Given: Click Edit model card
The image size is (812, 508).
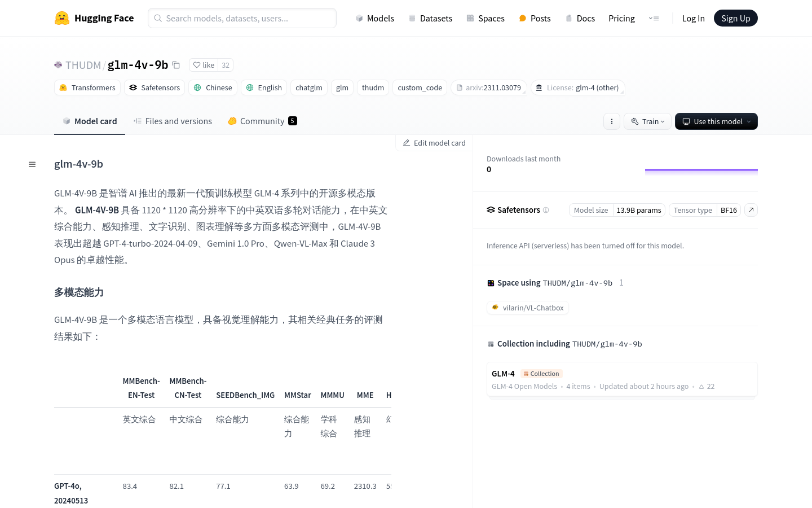Looking at the screenshot, I should coord(434,143).
